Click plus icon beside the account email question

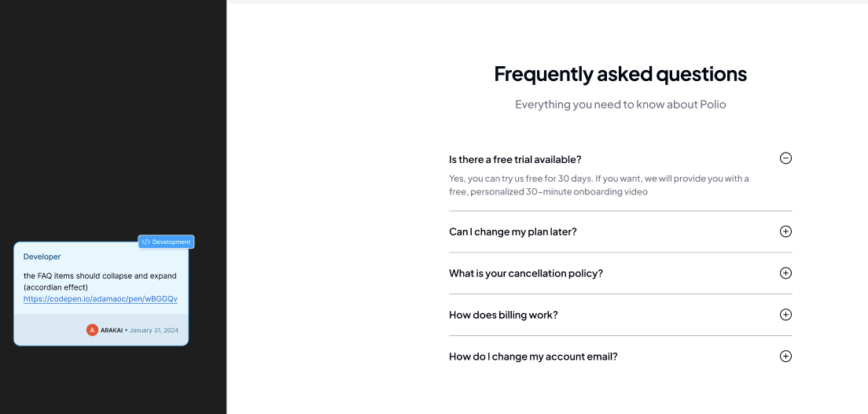coord(785,357)
